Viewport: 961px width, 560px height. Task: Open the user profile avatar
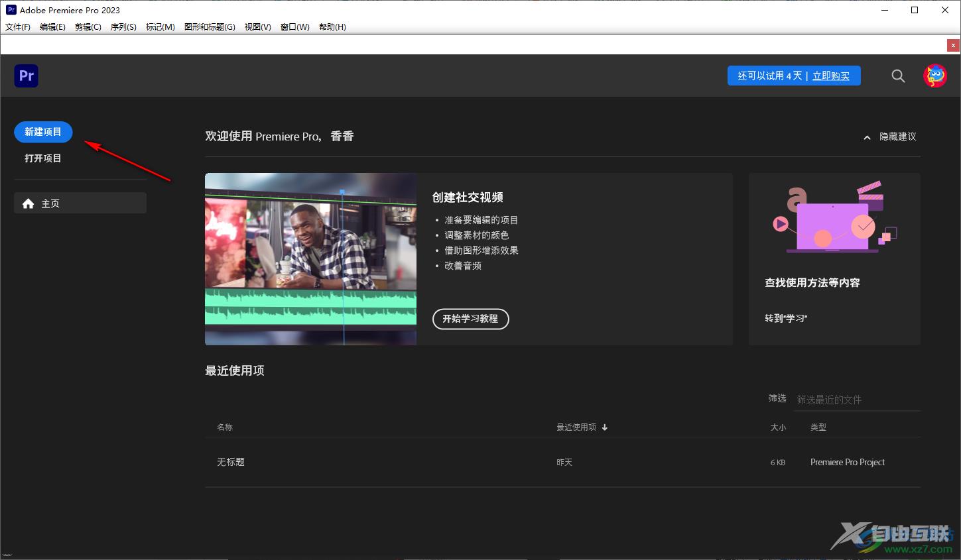click(x=935, y=76)
